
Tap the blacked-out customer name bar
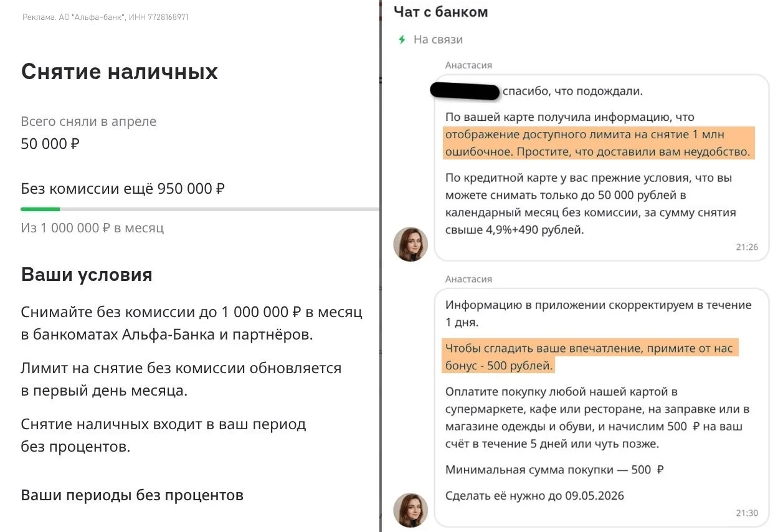(x=464, y=92)
